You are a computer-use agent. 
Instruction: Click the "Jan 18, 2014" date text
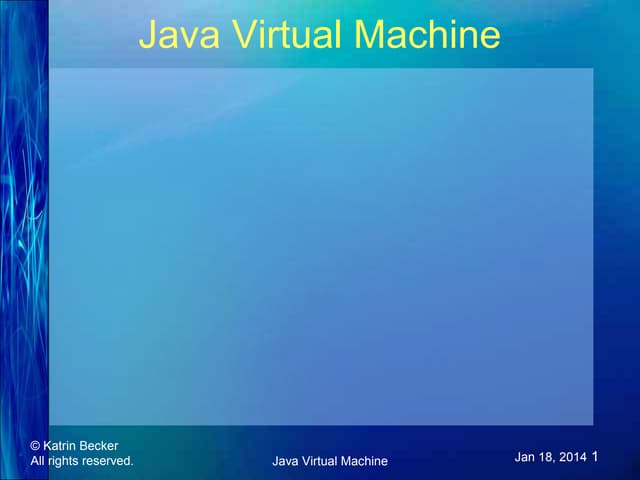550,457
